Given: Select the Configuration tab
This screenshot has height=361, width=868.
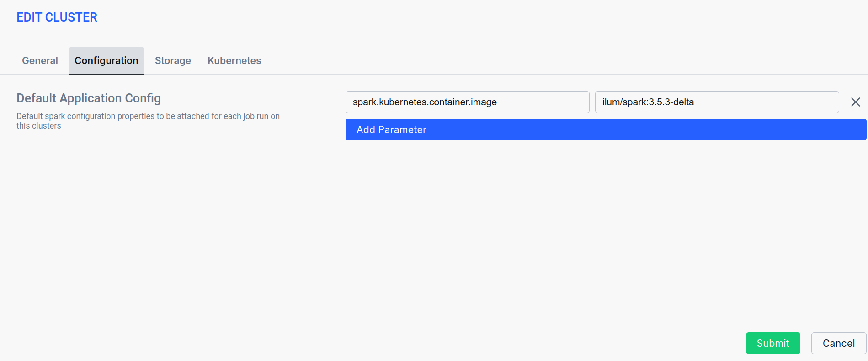Looking at the screenshot, I should tap(106, 61).
